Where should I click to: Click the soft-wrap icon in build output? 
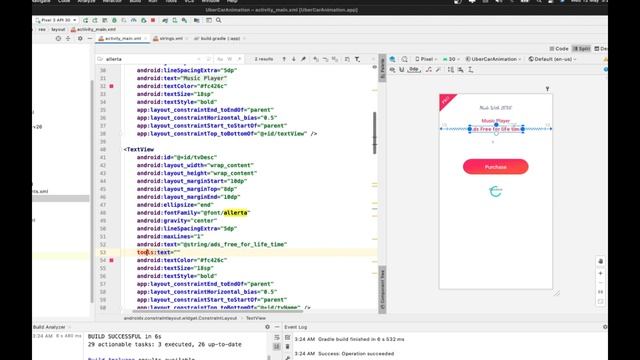point(277,337)
